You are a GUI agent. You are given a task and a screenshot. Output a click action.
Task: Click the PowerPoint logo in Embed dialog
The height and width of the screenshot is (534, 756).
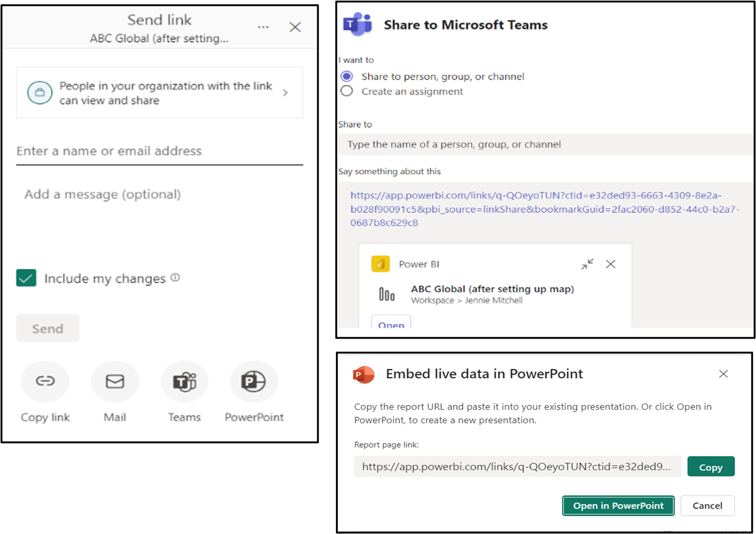click(364, 375)
